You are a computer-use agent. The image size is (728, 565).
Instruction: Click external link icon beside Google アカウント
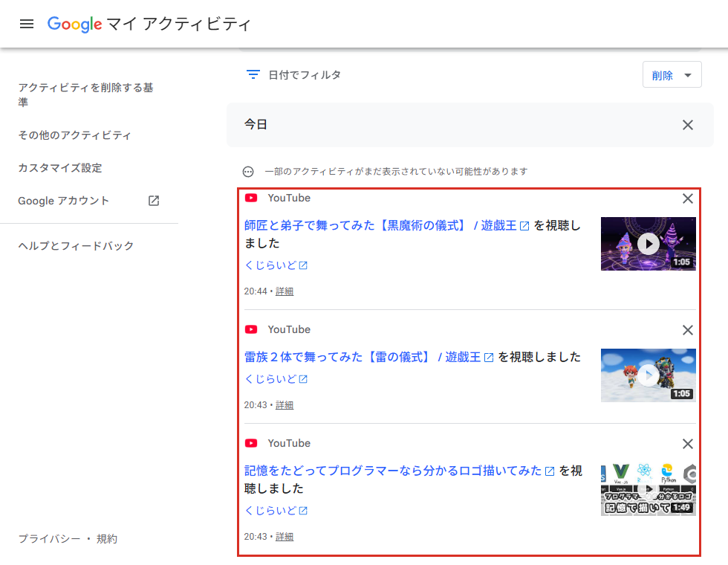click(154, 201)
